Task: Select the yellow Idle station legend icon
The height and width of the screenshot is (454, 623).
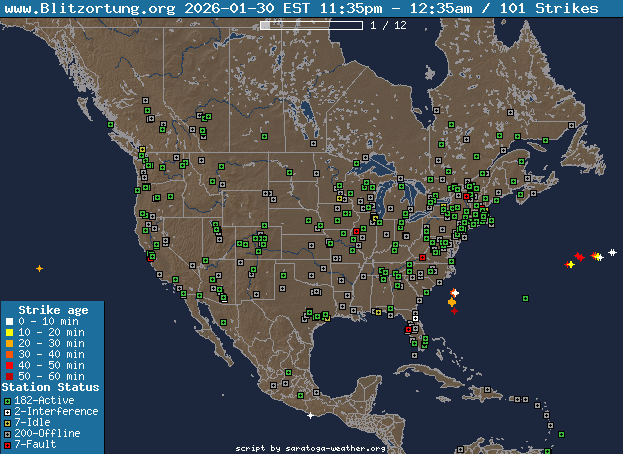Action: (x=8, y=422)
